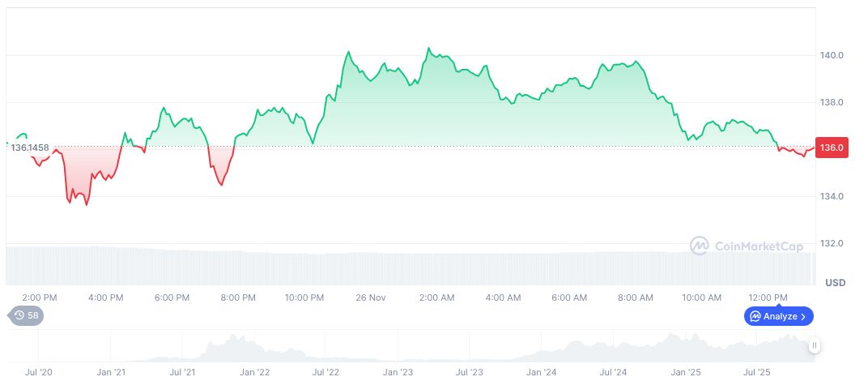The height and width of the screenshot is (381, 868).
Task: Click the 8:00 PM time axis label
Action: click(x=238, y=298)
